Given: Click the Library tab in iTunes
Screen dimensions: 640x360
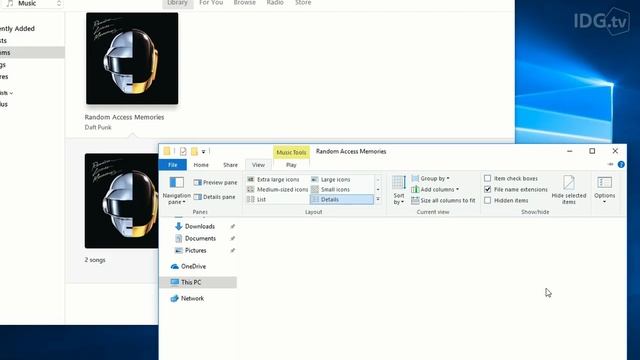Looking at the screenshot, I should (178, 3).
